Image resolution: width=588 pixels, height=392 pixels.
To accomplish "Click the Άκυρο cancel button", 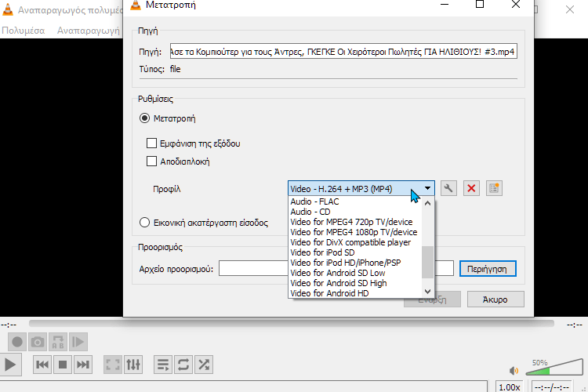I will pyautogui.click(x=495, y=299).
